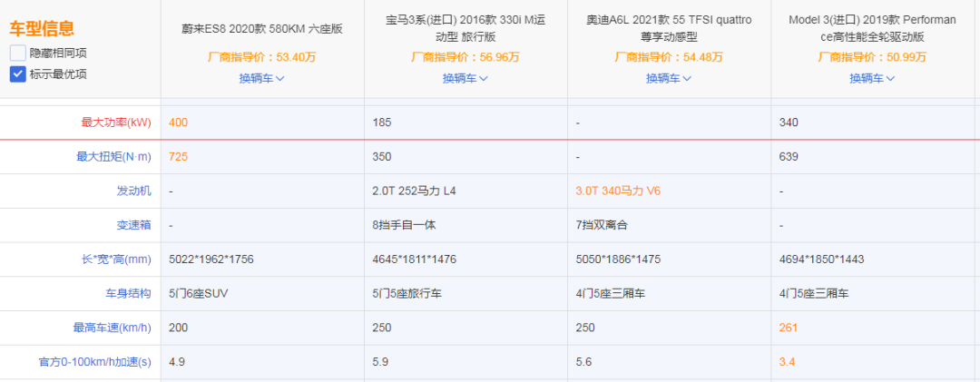
Task: Select acceleration value 3.4
Action: [x=786, y=362]
